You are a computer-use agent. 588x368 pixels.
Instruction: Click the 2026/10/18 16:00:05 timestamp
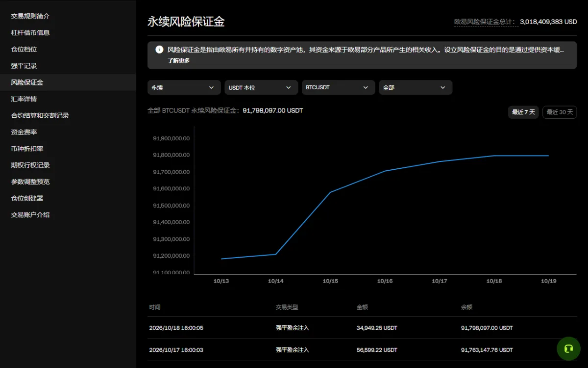(x=176, y=328)
